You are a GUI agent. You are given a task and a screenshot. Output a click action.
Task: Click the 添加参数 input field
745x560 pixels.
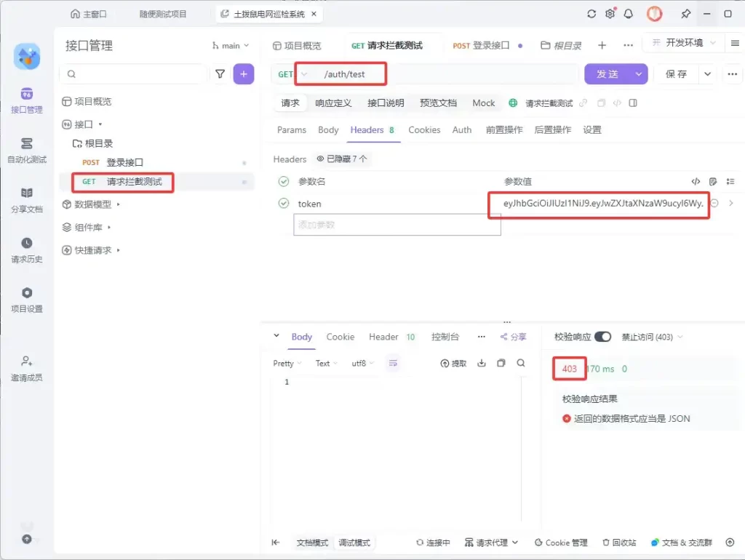tap(397, 225)
